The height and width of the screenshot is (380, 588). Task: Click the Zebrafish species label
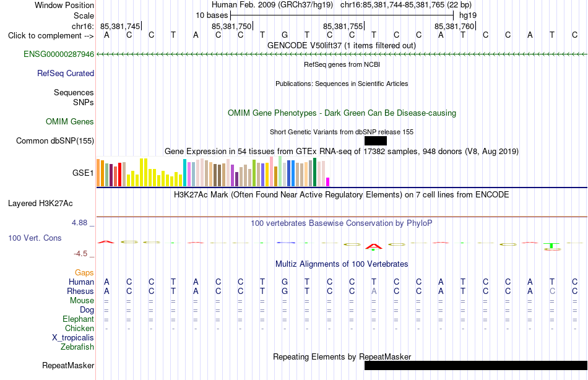77,347
